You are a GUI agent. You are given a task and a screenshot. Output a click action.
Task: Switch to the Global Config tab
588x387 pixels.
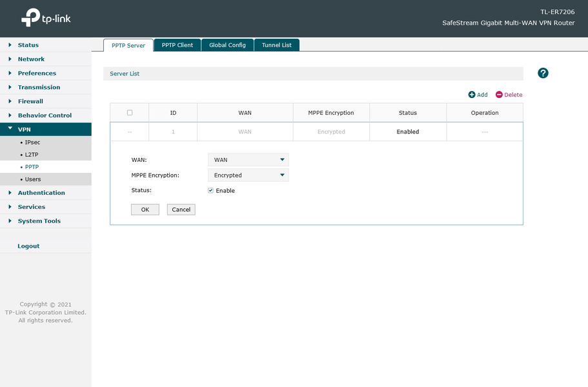pos(227,45)
